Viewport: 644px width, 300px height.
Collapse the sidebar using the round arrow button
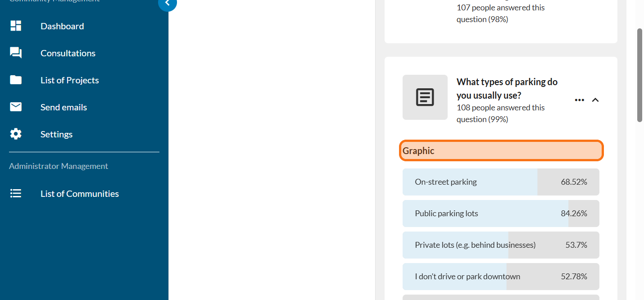(167, 4)
